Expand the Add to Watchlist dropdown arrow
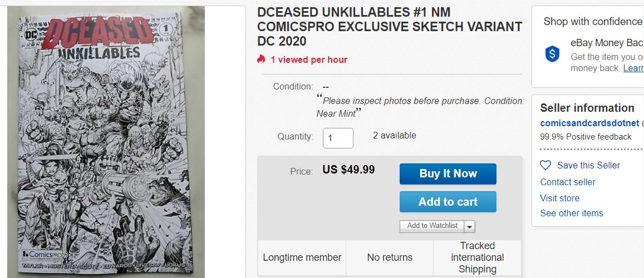 469,226
